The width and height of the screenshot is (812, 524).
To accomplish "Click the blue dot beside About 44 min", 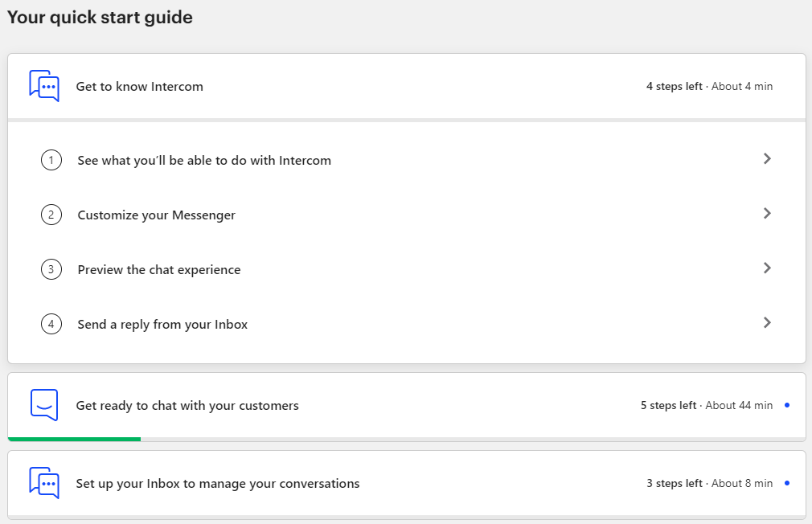I will (x=787, y=405).
